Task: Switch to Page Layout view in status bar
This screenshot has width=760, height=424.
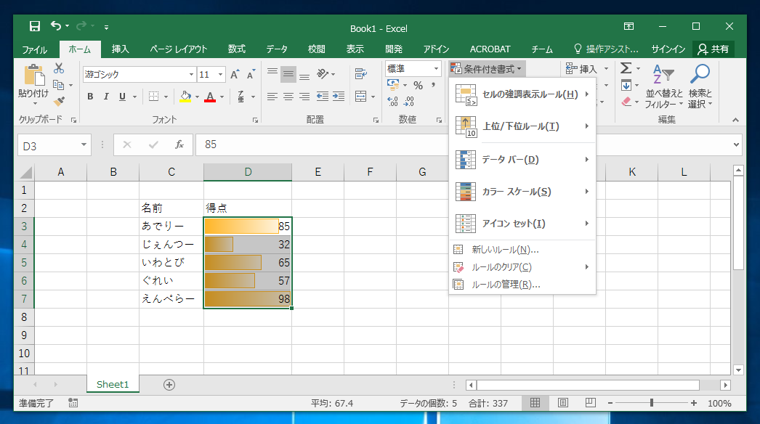Action: [x=563, y=403]
